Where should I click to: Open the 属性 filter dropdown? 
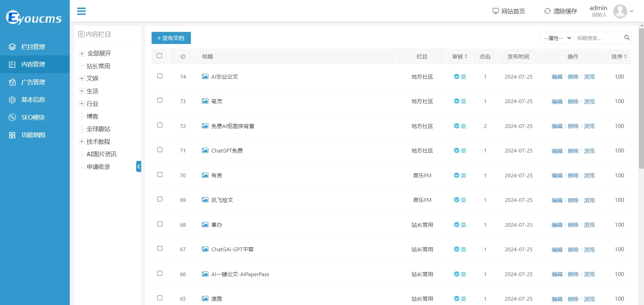(557, 38)
